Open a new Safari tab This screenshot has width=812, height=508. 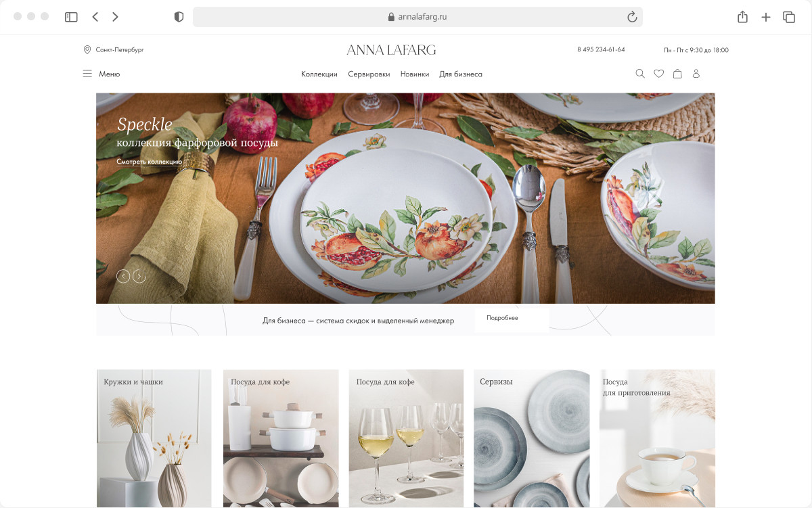(765, 17)
